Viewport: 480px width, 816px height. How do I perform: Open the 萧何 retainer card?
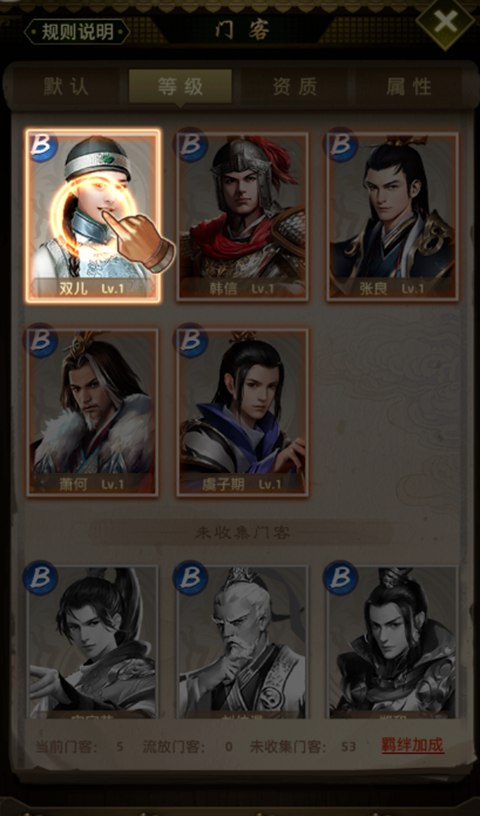tap(93, 412)
